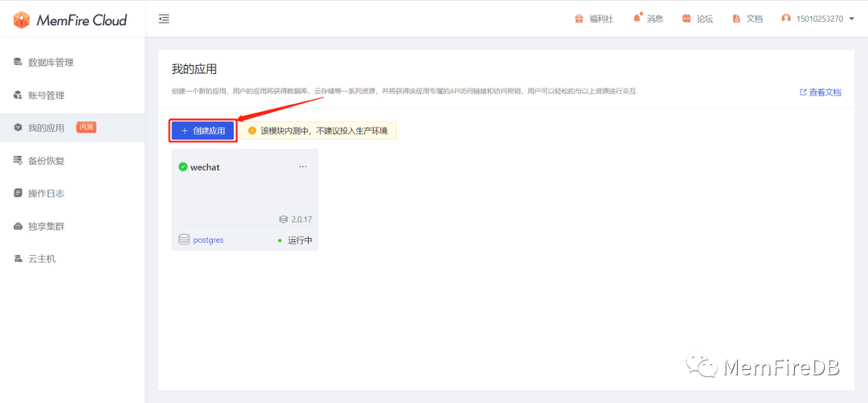
Task: Expand the 15010253270 account dropdown arrow
Action: (851, 19)
